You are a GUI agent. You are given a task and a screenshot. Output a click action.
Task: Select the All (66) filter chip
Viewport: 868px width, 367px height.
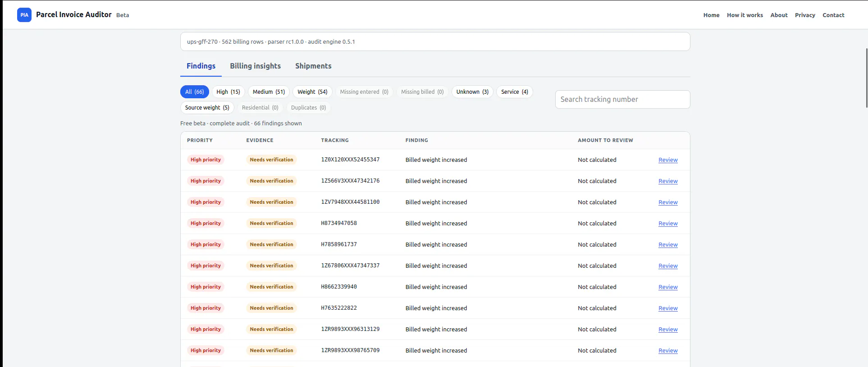pyautogui.click(x=194, y=92)
